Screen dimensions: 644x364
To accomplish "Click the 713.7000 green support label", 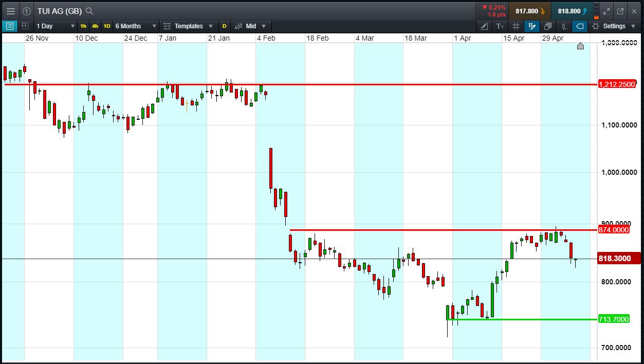I will (x=614, y=319).
